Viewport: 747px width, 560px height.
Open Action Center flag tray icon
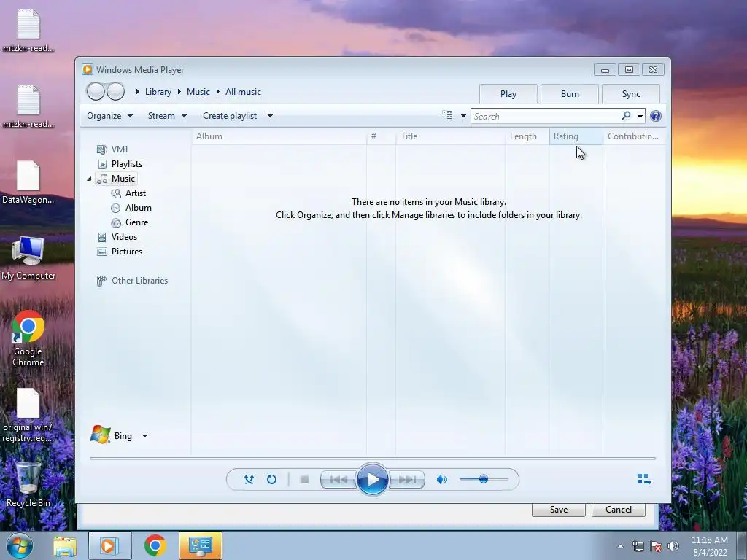tap(656, 546)
